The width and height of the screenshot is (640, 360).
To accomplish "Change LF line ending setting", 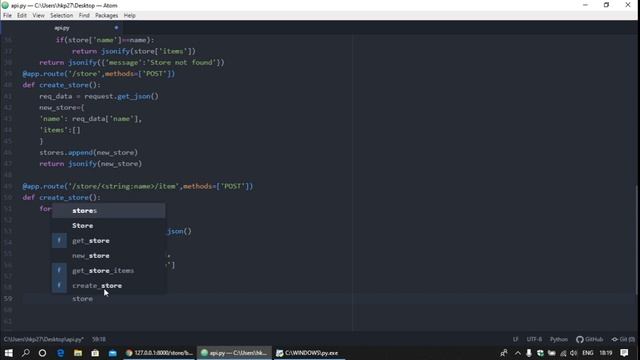I will 516,339.
